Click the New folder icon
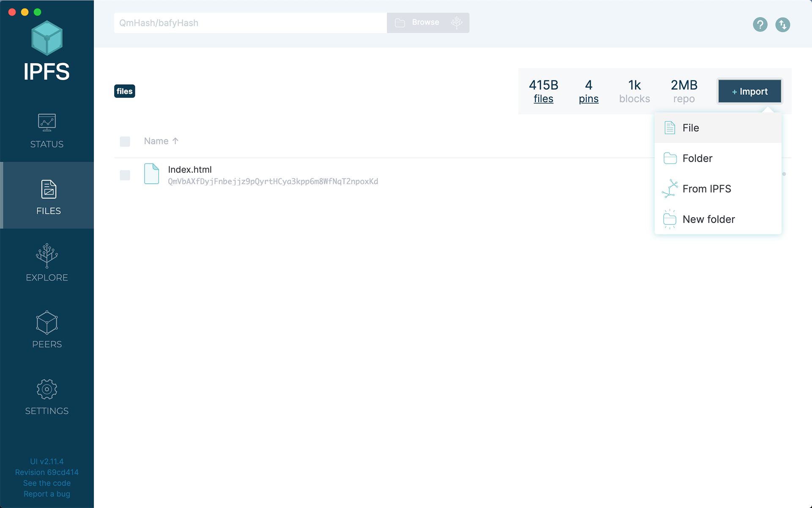Screen dimensions: 812x508 coord(670,219)
